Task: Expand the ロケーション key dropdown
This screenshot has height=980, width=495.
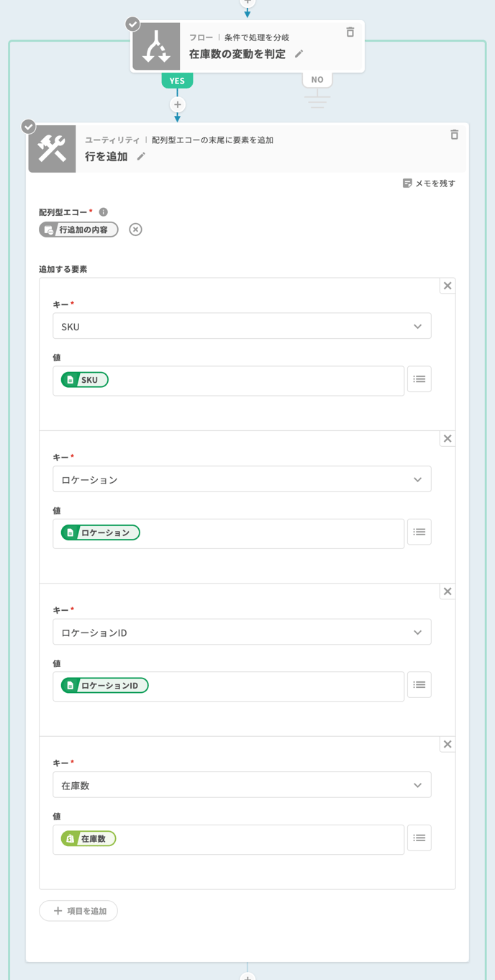Action: pos(242,480)
